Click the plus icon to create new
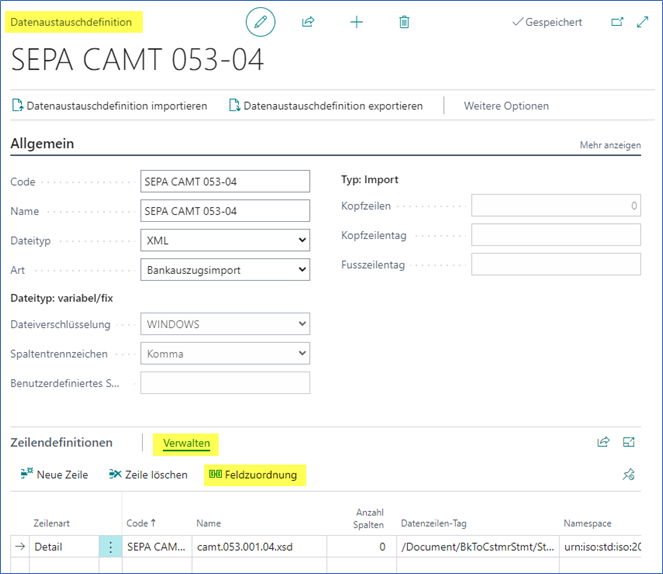The image size is (663, 574). point(356,22)
